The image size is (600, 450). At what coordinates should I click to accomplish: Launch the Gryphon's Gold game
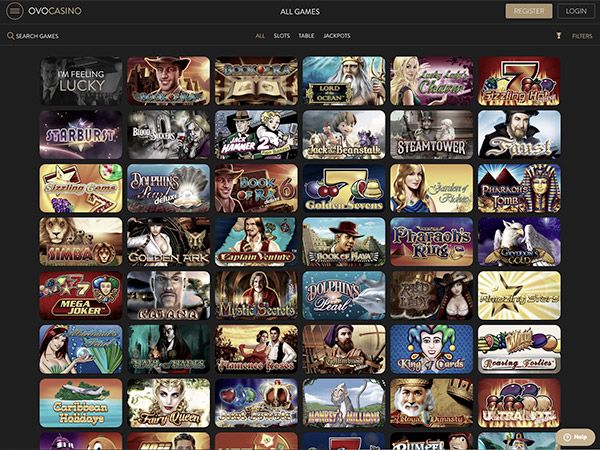[x=519, y=242]
